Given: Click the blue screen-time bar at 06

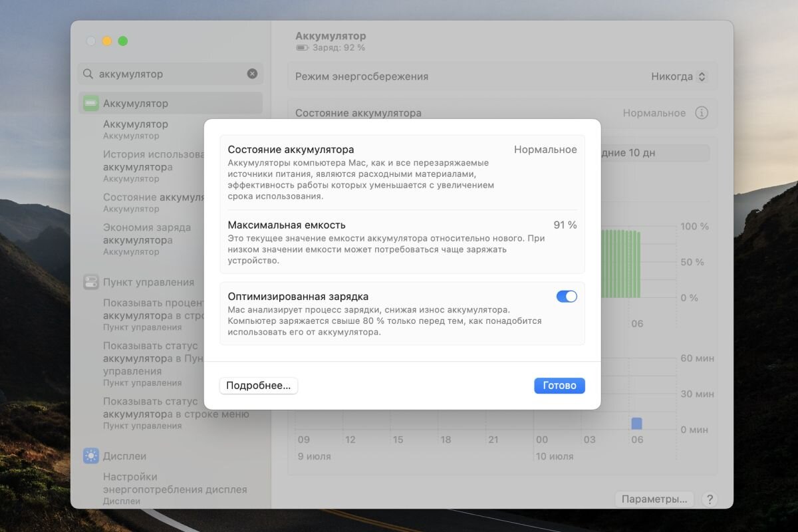Looking at the screenshot, I should (636, 424).
